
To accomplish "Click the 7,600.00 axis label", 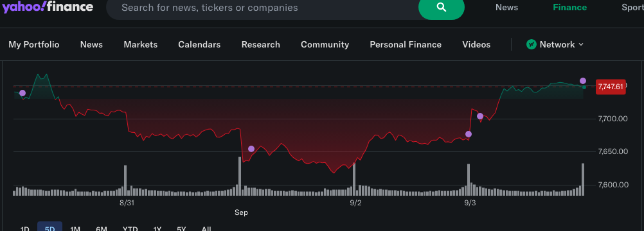I will point(613,185).
